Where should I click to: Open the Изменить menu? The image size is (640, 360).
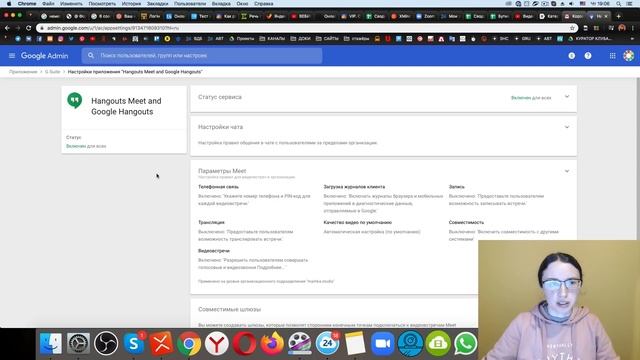click(x=71, y=4)
